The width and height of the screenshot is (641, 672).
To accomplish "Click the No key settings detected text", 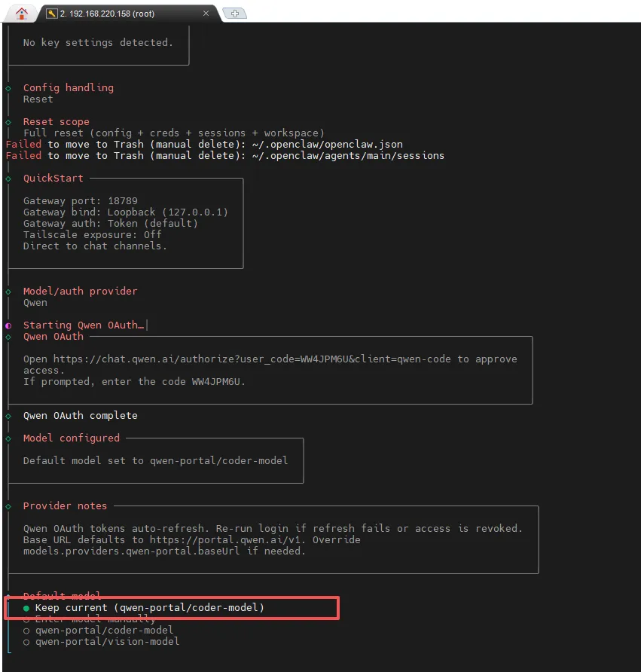I will (98, 43).
